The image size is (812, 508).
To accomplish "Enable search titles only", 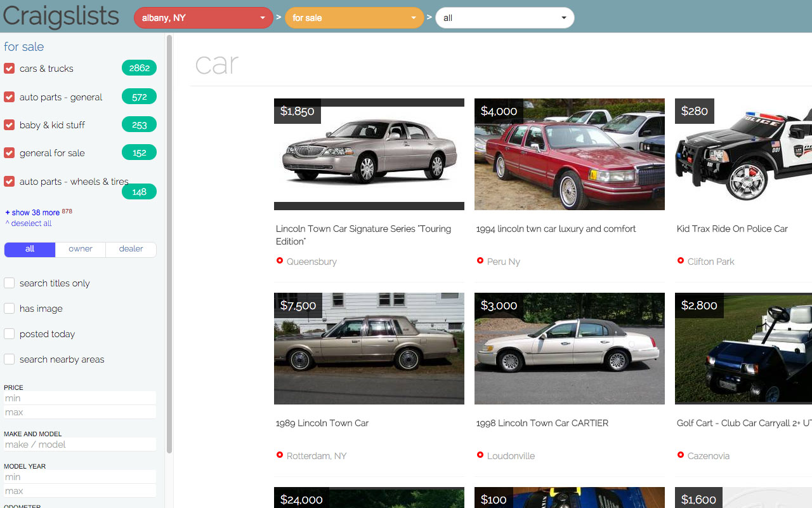I will pyautogui.click(x=10, y=283).
